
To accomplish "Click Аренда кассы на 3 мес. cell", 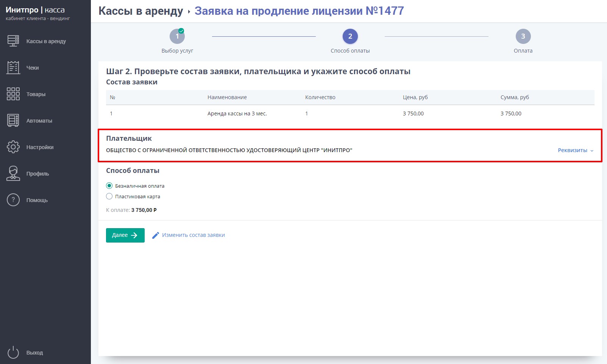I will 237,114.
